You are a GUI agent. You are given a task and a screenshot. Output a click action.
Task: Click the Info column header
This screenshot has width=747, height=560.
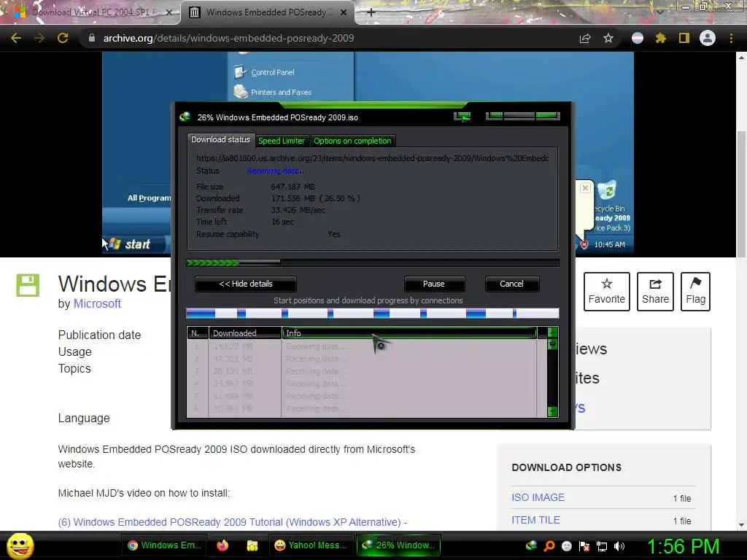point(409,332)
